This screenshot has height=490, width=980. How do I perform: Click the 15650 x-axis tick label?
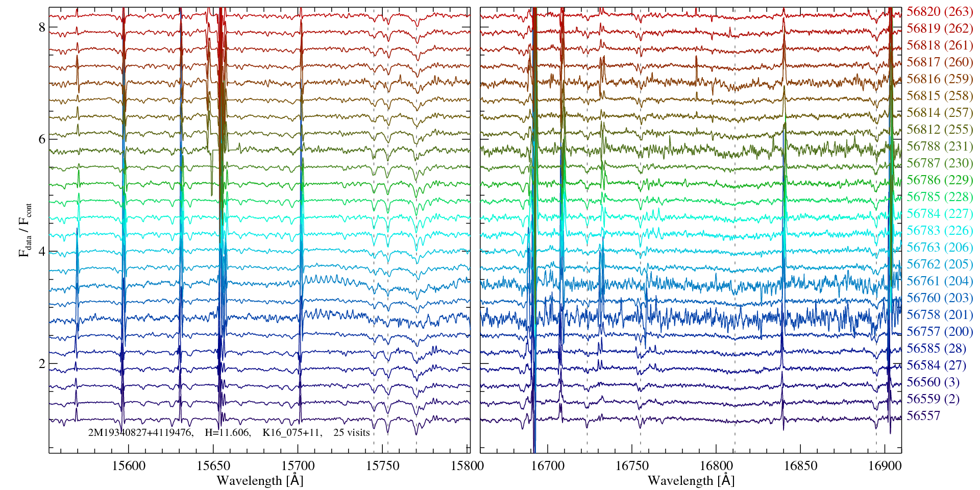213,466
